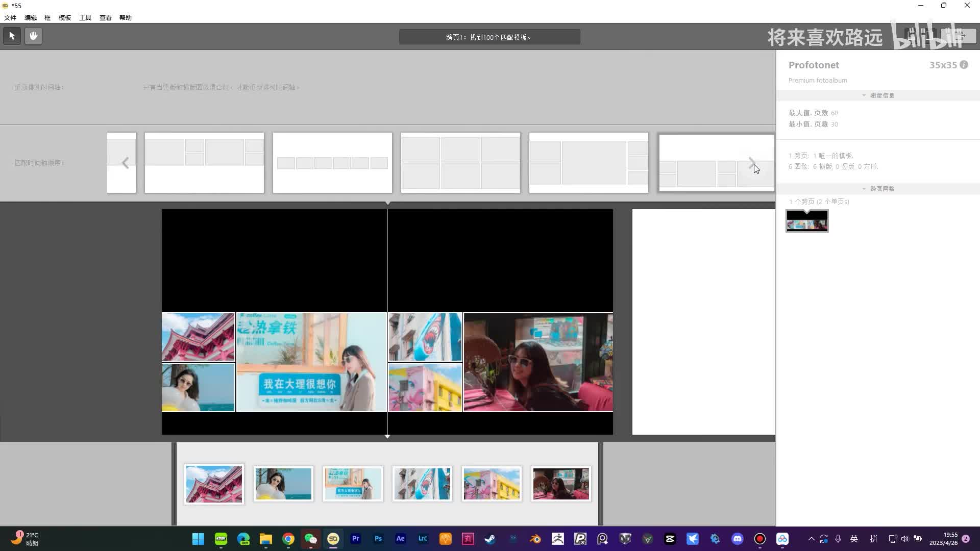Open Photoshop from the taskbar

[378, 539]
